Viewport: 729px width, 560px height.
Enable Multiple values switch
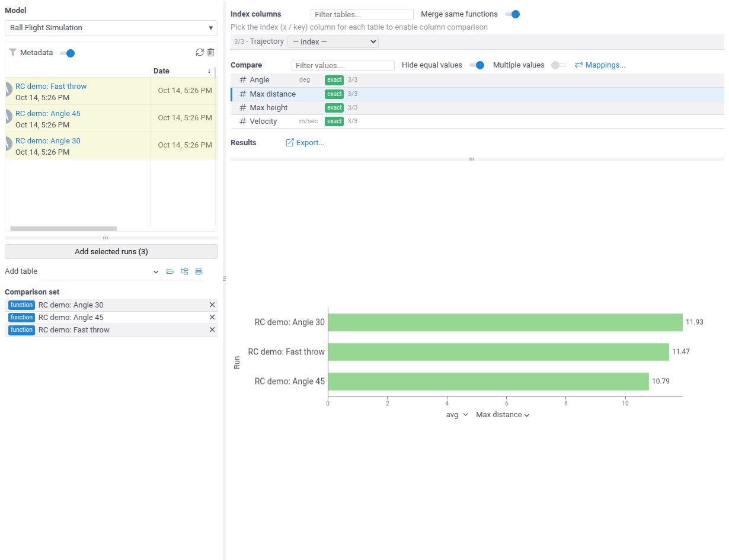(559, 65)
